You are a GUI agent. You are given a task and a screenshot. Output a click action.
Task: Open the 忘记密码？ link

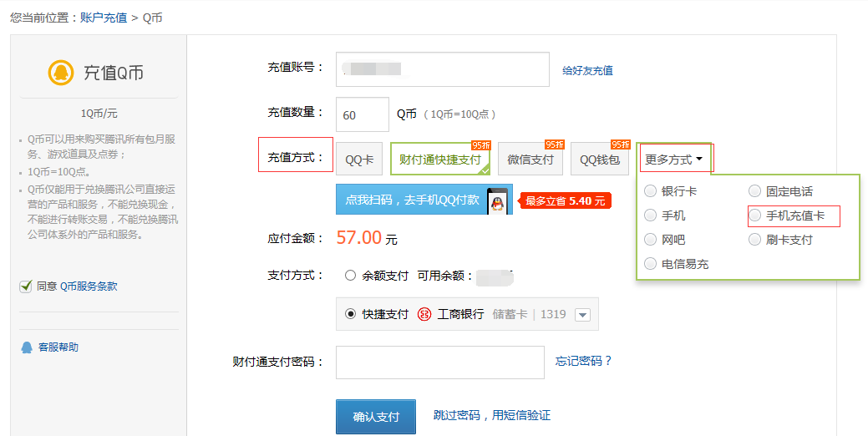(x=583, y=361)
